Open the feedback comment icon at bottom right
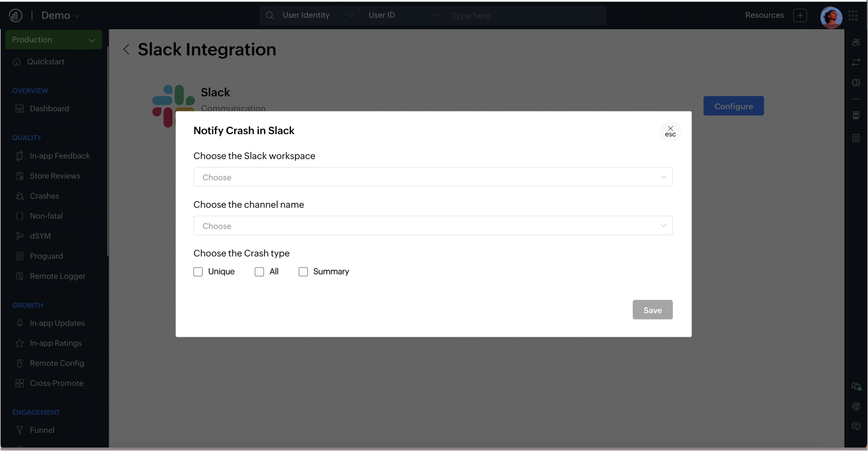Image resolution: width=868 pixels, height=451 pixels. [855, 426]
